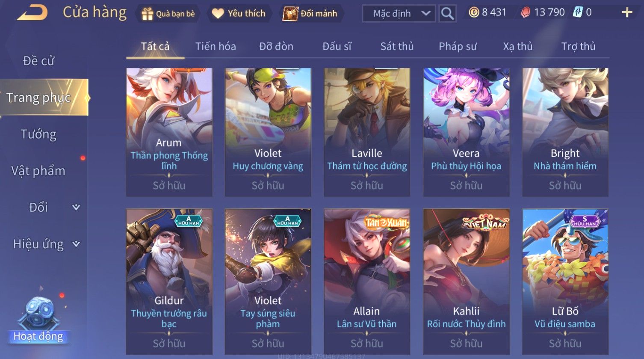Click the red ruby currency icon
This screenshot has height=359, width=644.
526,12
